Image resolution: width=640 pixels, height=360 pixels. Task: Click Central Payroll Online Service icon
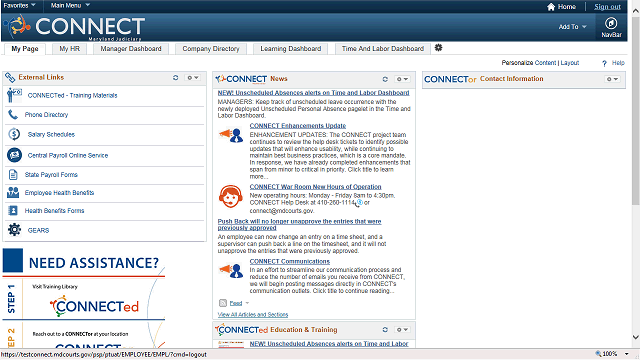14,155
